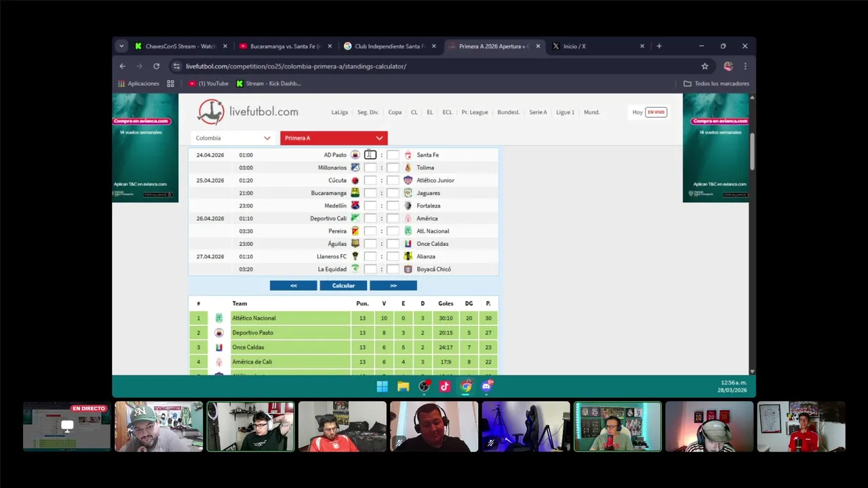The image size is (868, 488).
Task: Click the Fortaleza team crest
Action: click(x=408, y=205)
